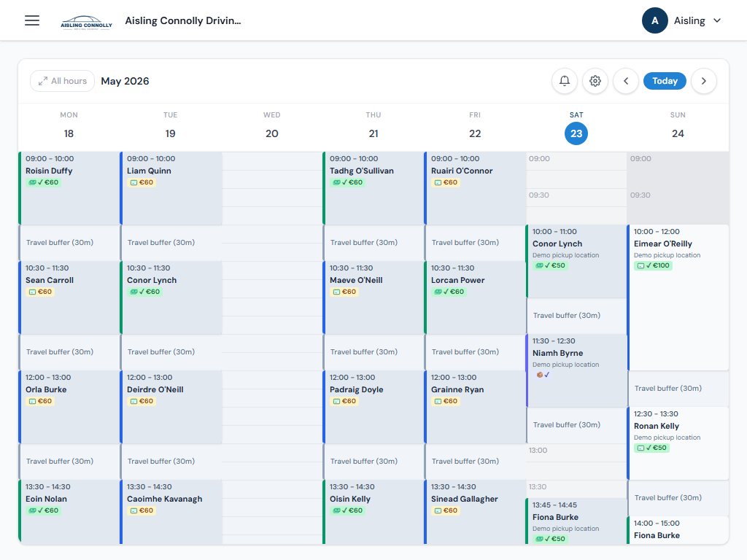Click the €50 badge on Saturday Fiona Burke

(550, 539)
